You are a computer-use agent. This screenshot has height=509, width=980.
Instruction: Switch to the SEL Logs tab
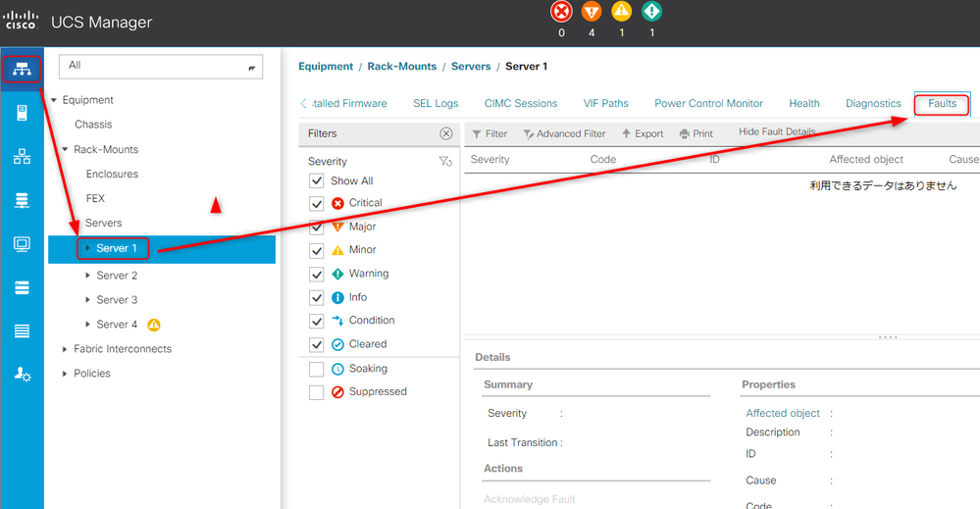tap(436, 104)
